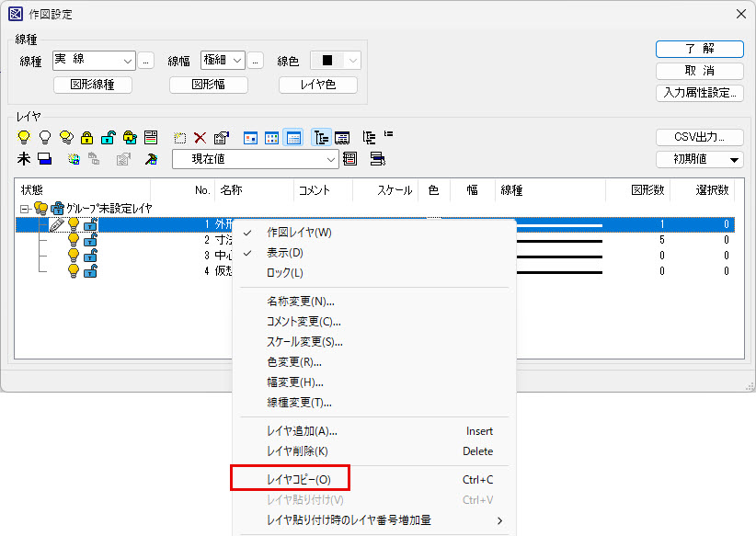Click the dotted-sheet new layer icon
Screen dimensions: 756x536
(180, 138)
